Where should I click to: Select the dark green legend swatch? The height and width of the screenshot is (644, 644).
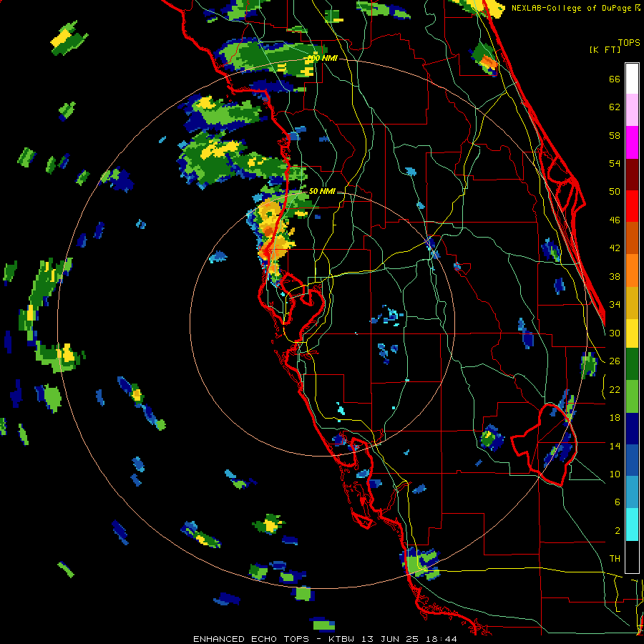tap(632, 364)
